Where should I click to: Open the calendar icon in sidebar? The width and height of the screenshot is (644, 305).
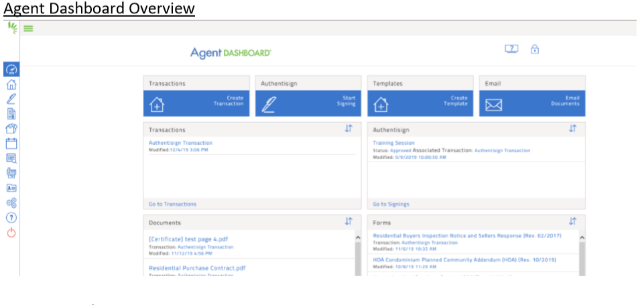[x=11, y=143]
